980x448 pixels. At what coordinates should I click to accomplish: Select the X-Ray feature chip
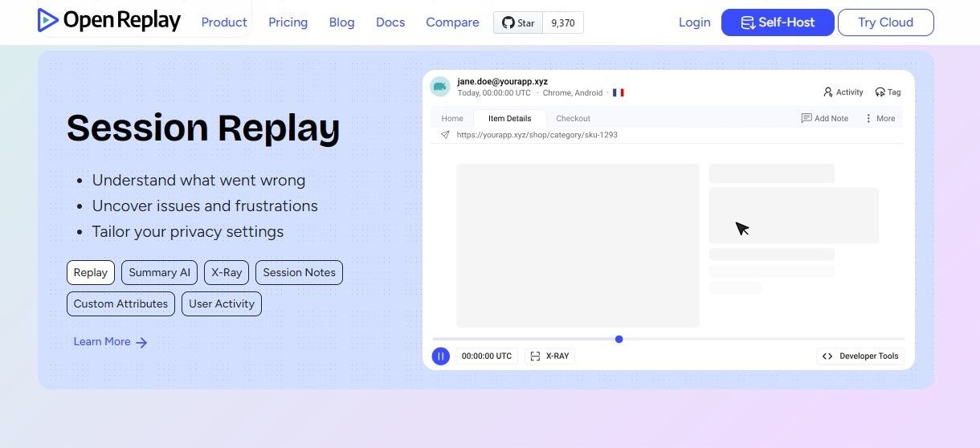tap(227, 272)
